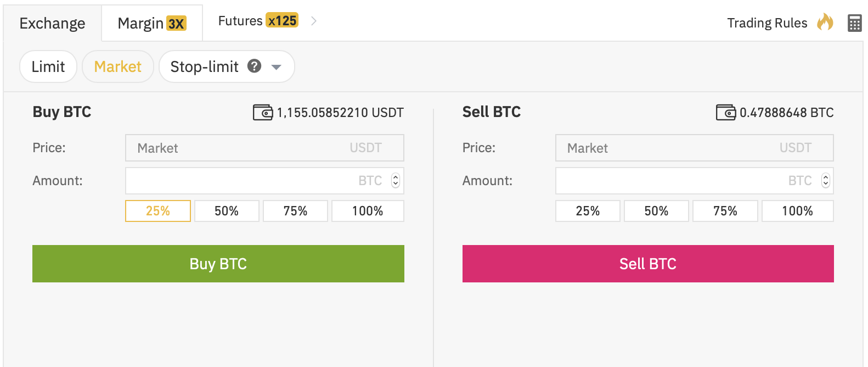Expand more trading tabs with the chevron
868x367 pixels.
pyautogui.click(x=314, y=21)
